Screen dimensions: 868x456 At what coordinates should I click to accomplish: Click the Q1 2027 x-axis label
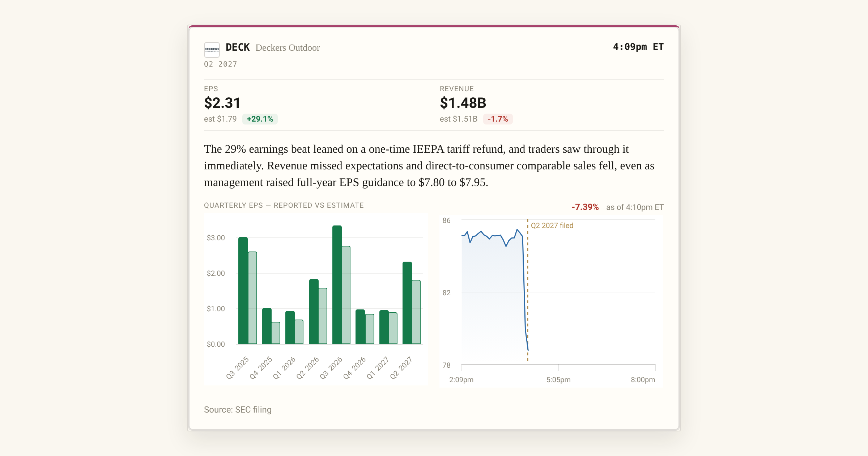pos(378,368)
